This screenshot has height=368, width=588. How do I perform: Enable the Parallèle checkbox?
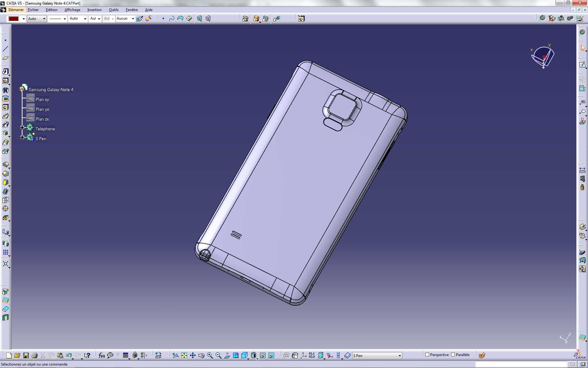(453, 355)
